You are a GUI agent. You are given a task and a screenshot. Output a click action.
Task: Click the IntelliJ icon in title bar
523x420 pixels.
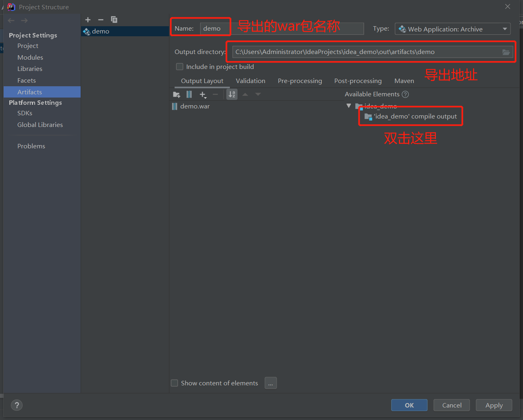tap(11, 7)
